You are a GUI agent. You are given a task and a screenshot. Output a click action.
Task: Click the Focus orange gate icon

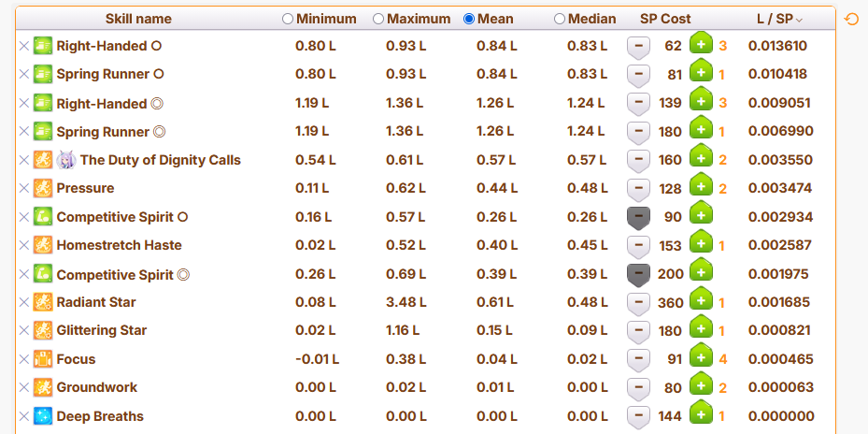pos(43,359)
